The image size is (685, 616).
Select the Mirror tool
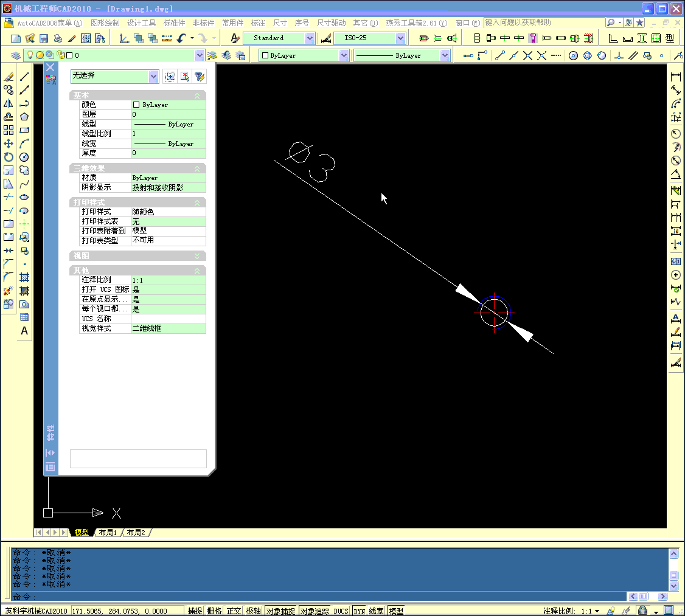pos(9,103)
